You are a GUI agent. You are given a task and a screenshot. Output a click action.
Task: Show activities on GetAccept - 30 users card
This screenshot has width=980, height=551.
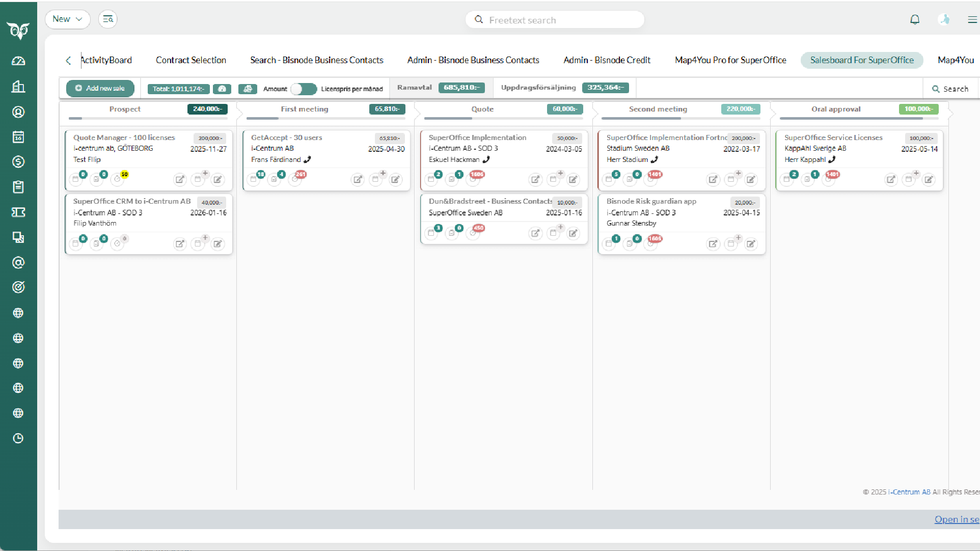[254, 179]
